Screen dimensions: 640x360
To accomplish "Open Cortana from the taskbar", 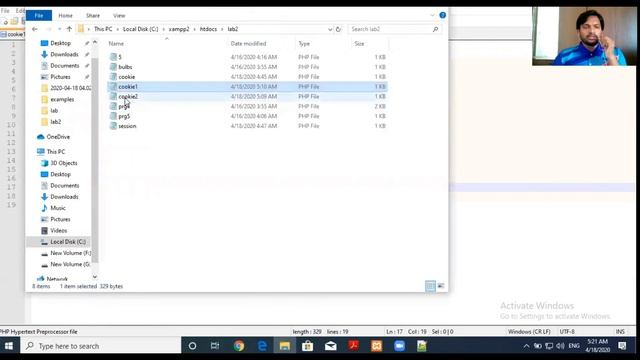I will [192, 346].
